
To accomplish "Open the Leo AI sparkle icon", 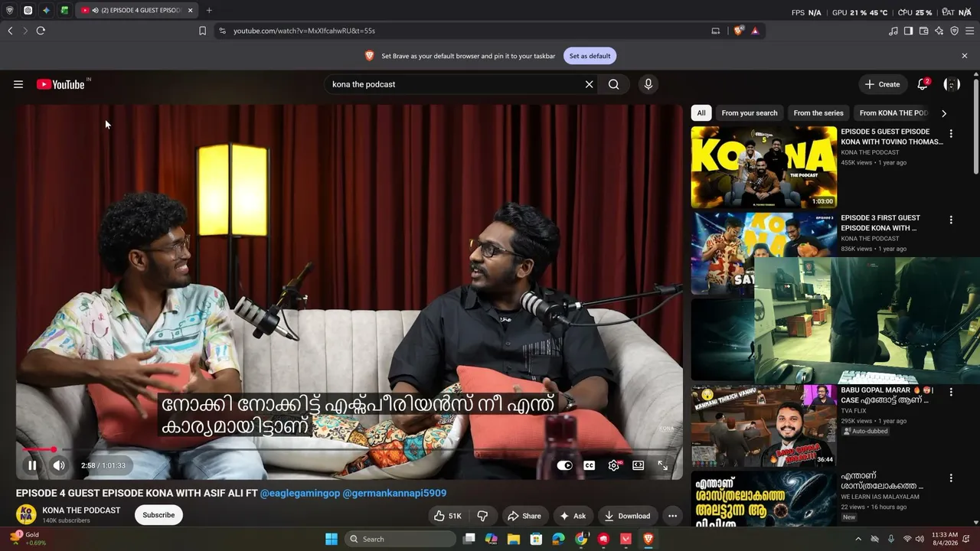I will coord(939,31).
